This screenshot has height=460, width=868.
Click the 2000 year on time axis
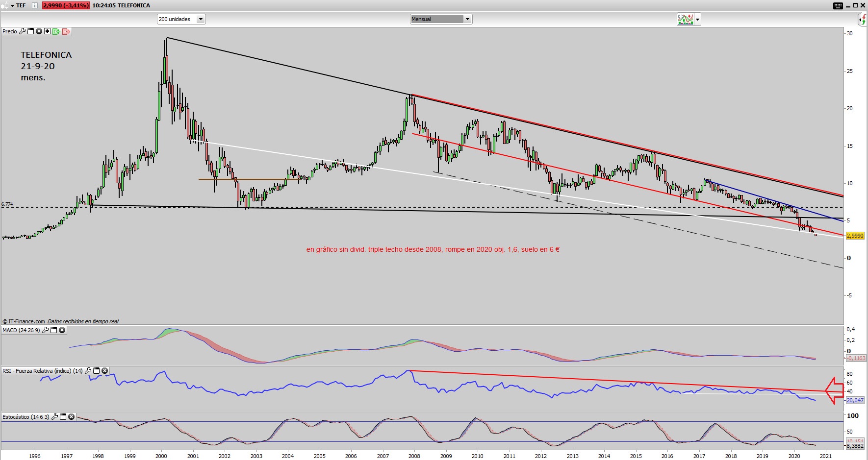tap(161, 456)
